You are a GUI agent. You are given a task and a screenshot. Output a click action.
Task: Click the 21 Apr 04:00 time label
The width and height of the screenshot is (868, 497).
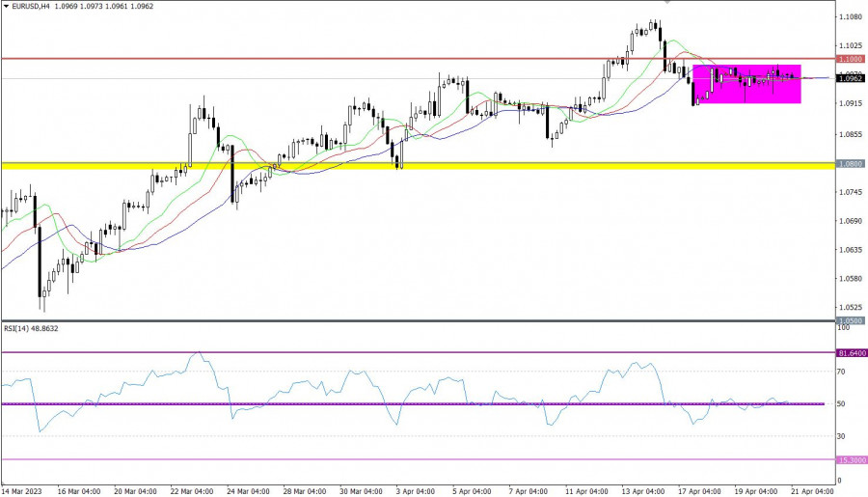click(810, 489)
